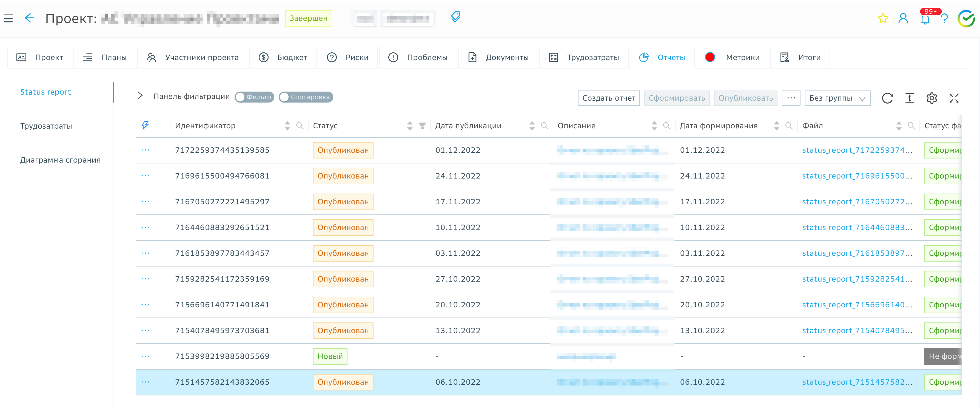Image resolution: width=980 pixels, height=408 pixels.
Task: Expand the table to fullscreen mode
Action: [955, 98]
